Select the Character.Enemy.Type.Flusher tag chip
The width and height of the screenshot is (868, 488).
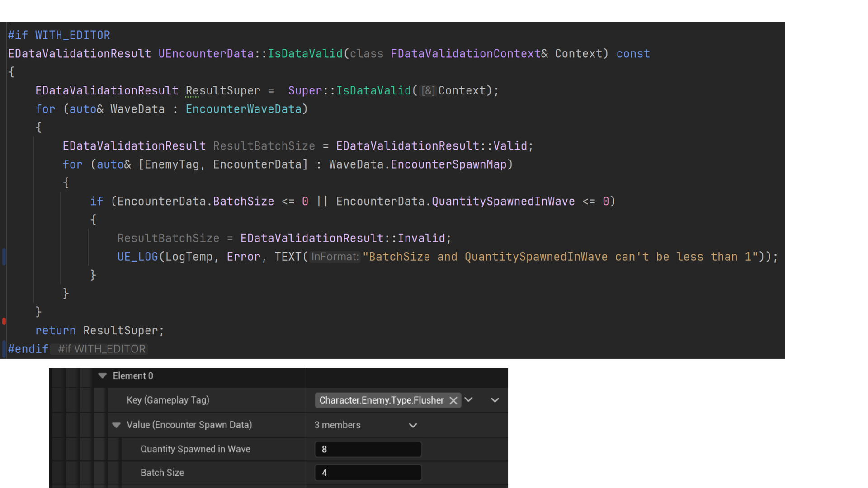tap(381, 400)
